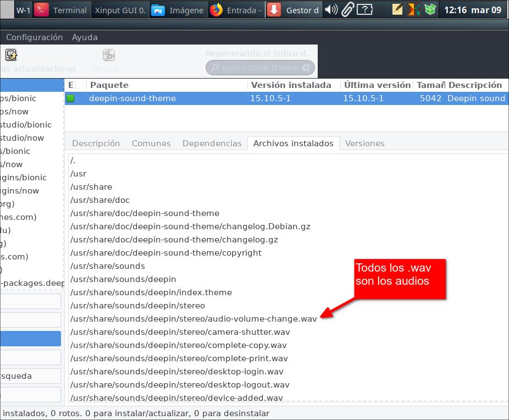
Task: Click the orange X tray icon
Action: [x=413, y=10]
